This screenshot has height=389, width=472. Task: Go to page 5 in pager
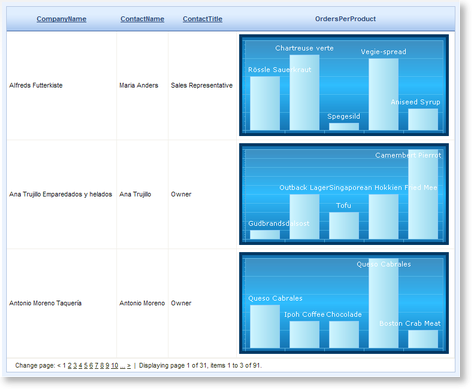point(86,366)
